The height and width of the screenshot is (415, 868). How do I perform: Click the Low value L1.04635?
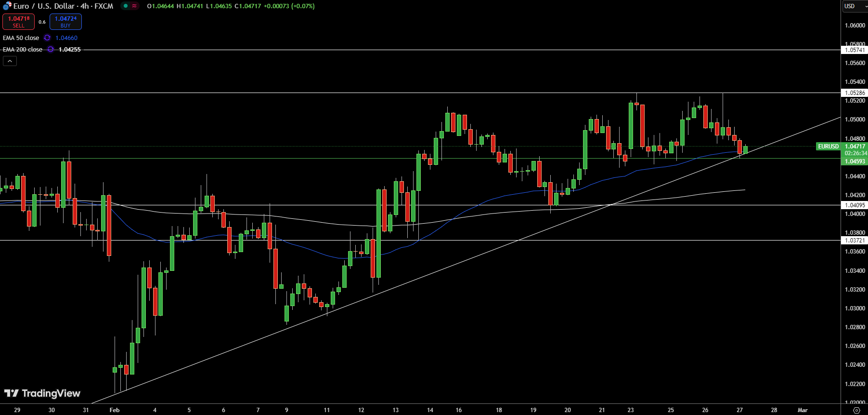coord(219,6)
